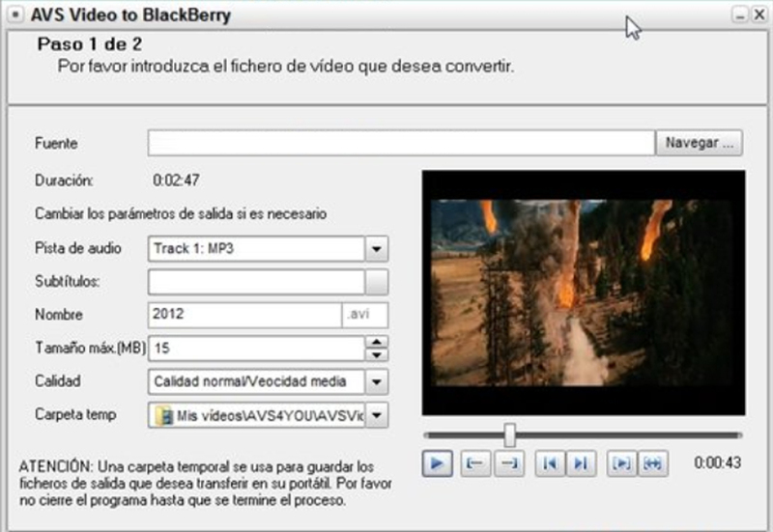Viewport: 773px width, 532px height.
Task: Decrease Tamaño máx. (MB) with down arrow
Action: click(377, 355)
